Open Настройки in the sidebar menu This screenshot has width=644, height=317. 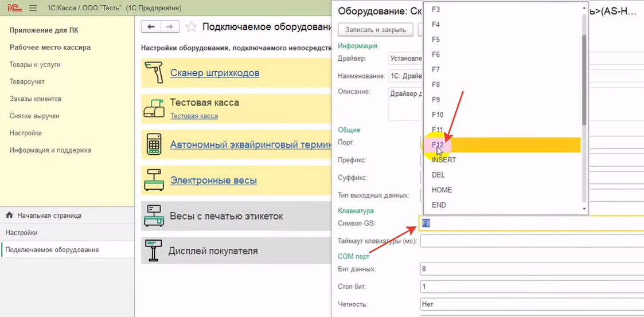point(25,133)
